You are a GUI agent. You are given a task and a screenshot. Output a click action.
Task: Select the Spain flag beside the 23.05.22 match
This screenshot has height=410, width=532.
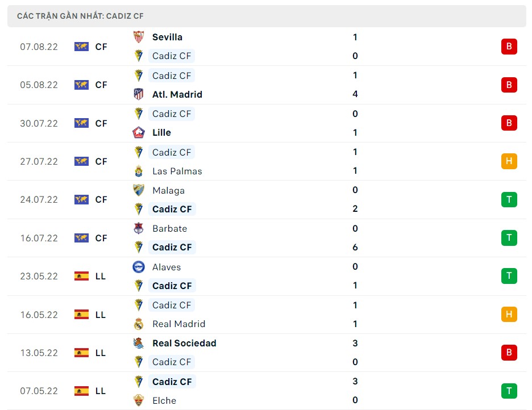tap(81, 276)
